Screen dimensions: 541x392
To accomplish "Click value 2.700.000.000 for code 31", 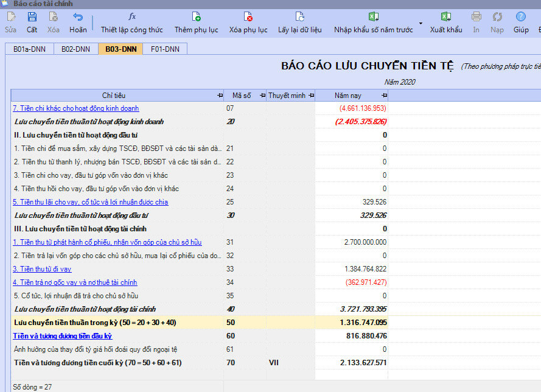I will pyautogui.click(x=365, y=242).
